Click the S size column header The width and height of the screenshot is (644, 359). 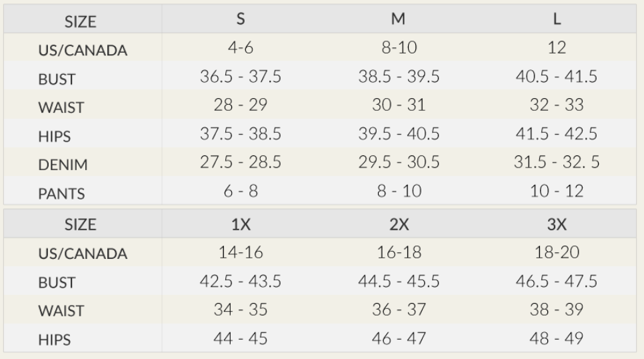pos(241,19)
